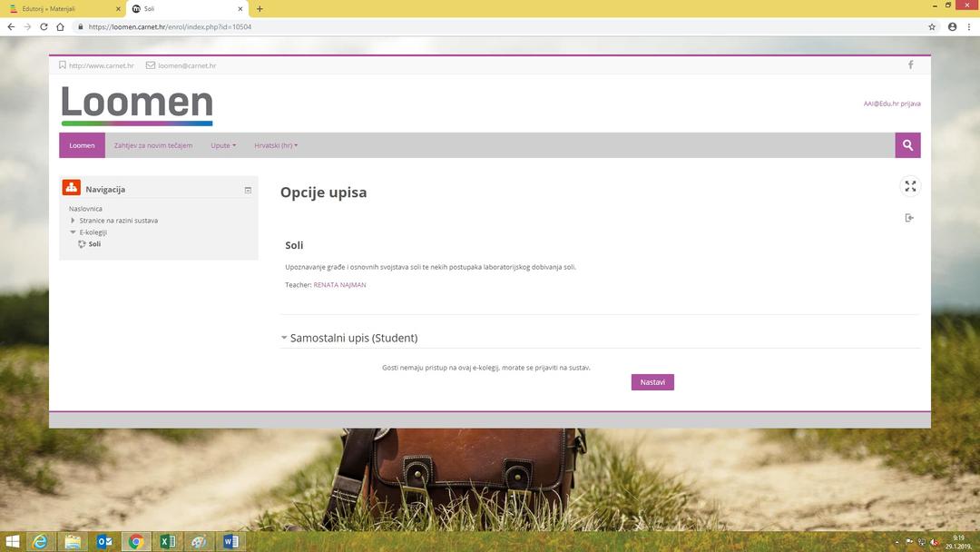Reload the page in Chrome

coord(43,27)
